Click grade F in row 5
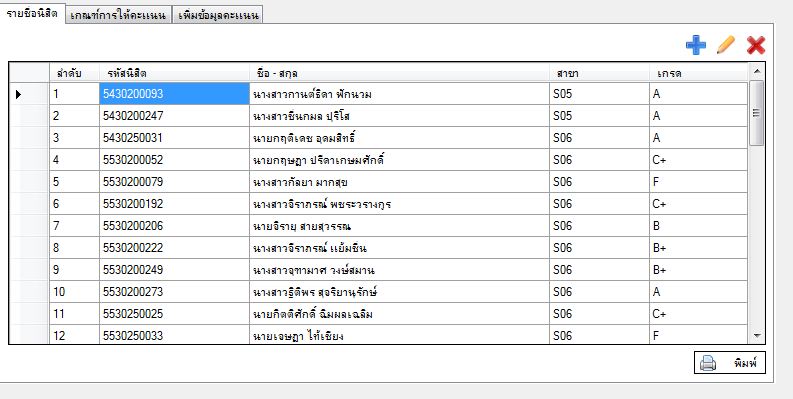793x399 pixels. point(698,182)
